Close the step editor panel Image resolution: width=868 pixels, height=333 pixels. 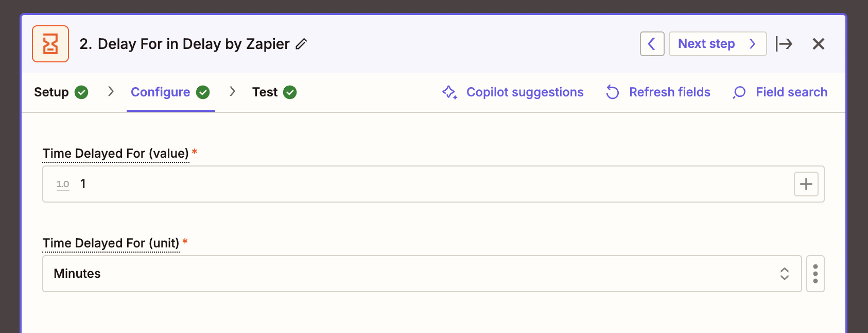tap(818, 44)
